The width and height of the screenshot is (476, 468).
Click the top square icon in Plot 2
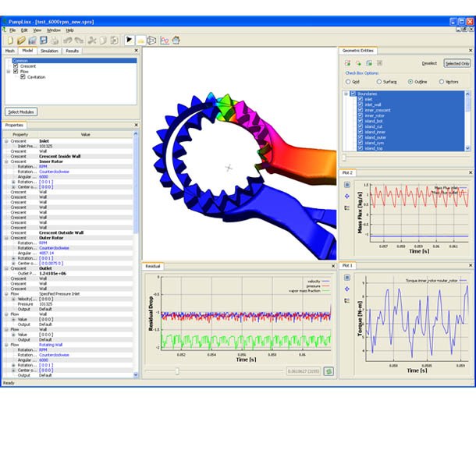(x=347, y=185)
